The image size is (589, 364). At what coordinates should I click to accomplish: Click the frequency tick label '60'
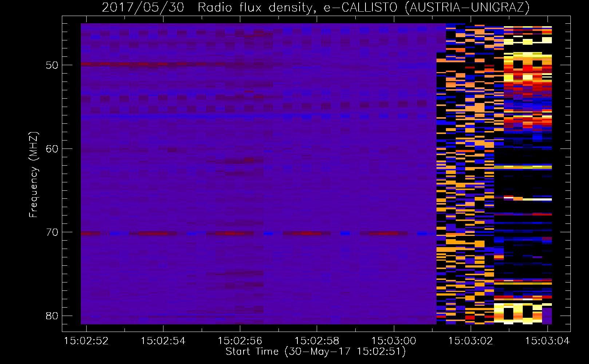click(52, 149)
